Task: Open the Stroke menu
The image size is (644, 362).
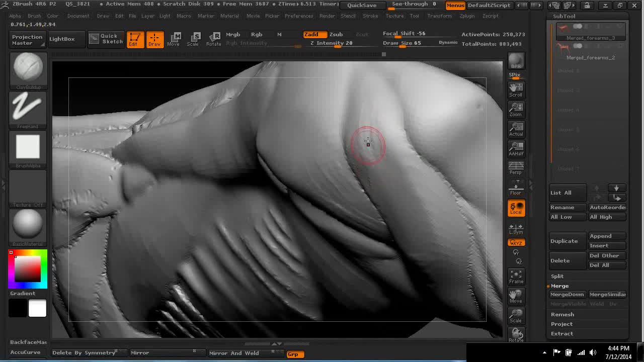Action: (370, 16)
